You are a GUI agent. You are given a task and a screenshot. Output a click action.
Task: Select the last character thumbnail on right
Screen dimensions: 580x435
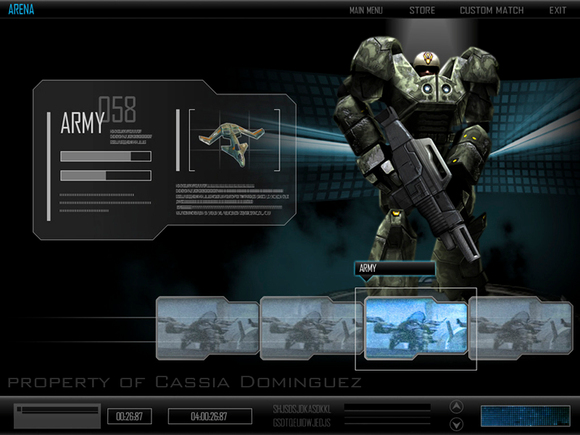pyautogui.click(x=520, y=328)
